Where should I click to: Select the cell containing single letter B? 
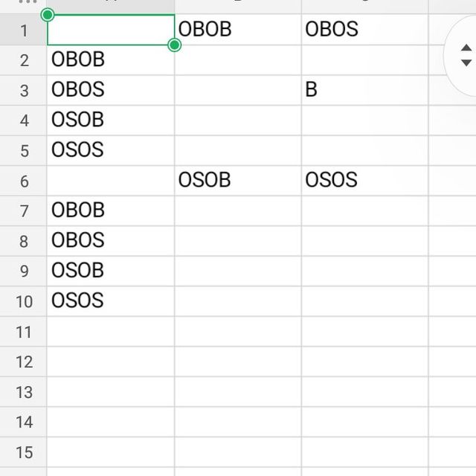pos(364,90)
